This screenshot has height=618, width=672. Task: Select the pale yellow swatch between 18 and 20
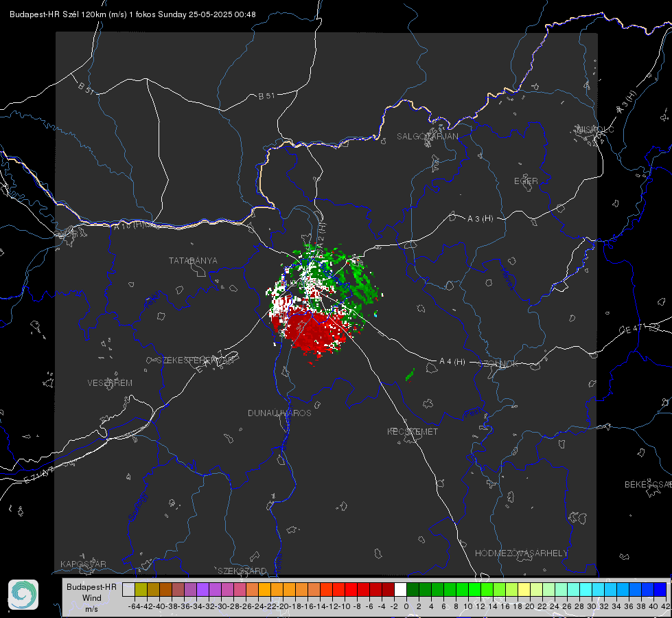click(x=524, y=590)
